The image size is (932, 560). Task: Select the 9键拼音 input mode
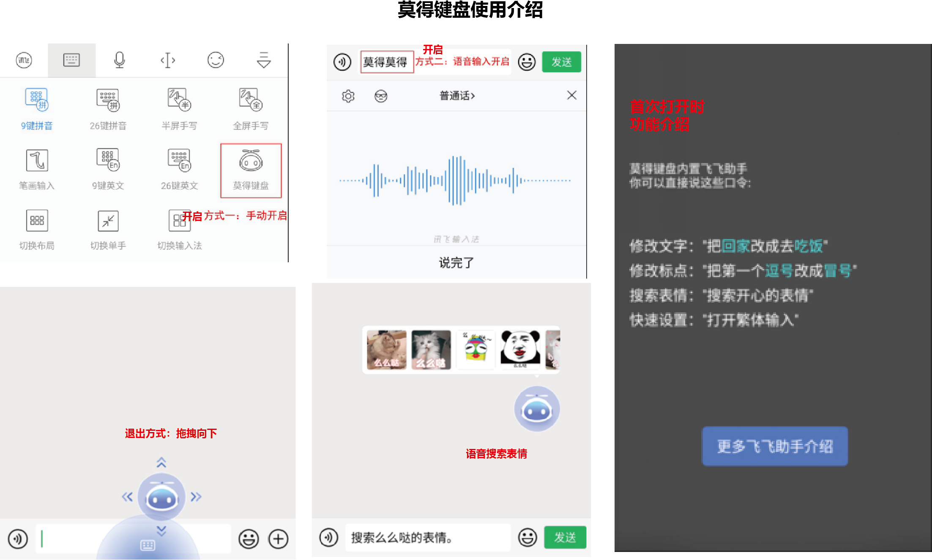pyautogui.click(x=37, y=109)
